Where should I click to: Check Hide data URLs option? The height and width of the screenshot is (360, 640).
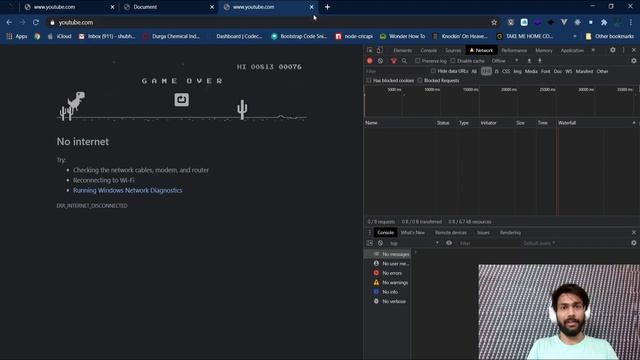coord(433,71)
